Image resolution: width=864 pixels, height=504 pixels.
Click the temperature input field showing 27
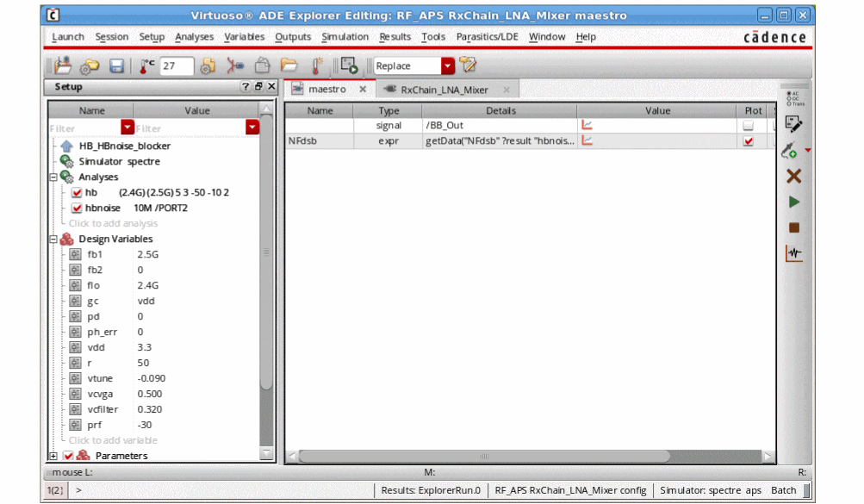(177, 66)
